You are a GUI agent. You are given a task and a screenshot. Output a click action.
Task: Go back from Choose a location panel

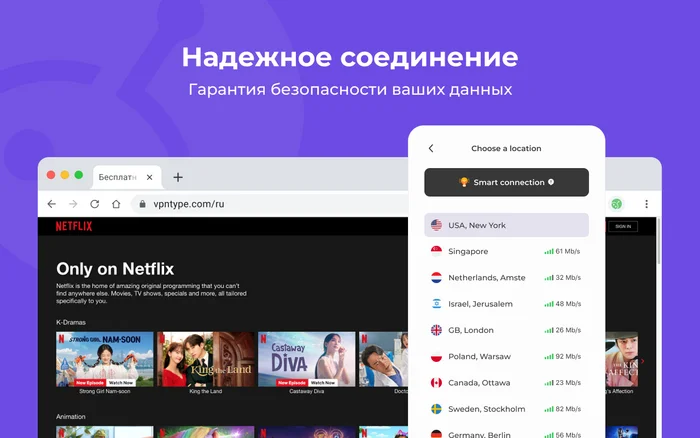click(431, 148)
